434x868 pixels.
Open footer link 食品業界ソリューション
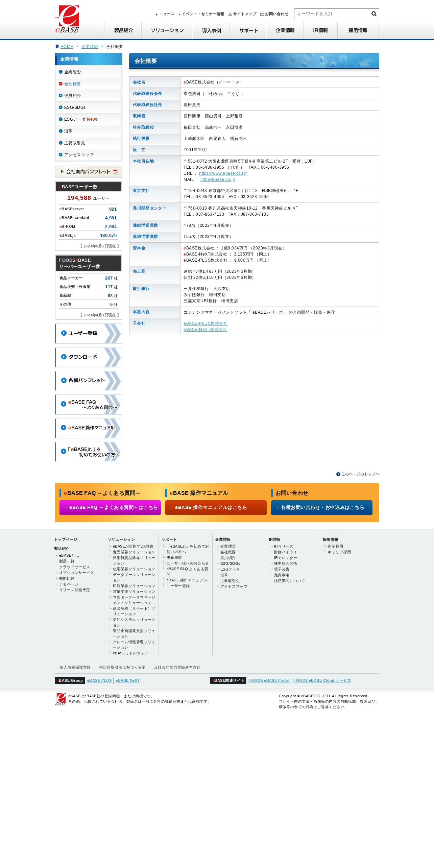tap(134, 552)
